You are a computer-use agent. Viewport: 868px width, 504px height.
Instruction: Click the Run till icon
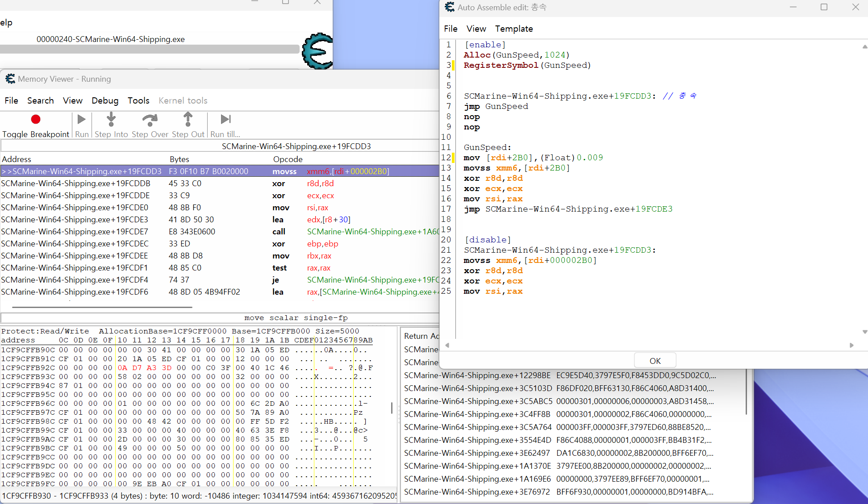pos(225,119)
